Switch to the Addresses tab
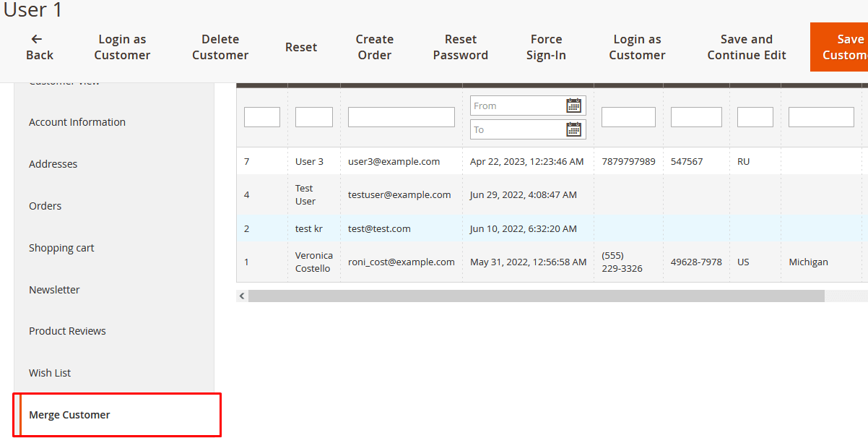 tap(53, 164)
